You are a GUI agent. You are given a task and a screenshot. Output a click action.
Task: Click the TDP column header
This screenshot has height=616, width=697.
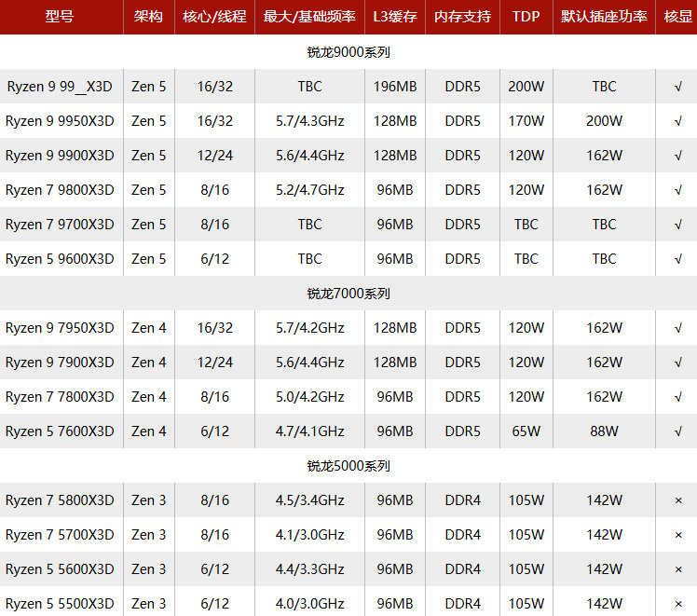(526, 17)
